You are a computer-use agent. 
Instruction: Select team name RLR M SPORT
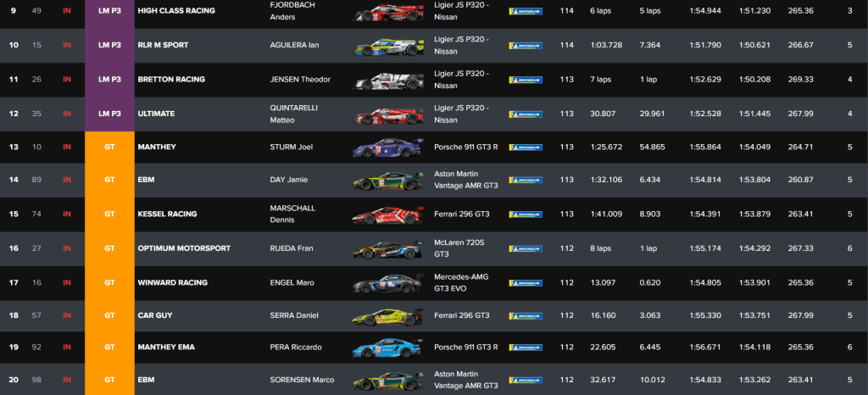point(163,45)
